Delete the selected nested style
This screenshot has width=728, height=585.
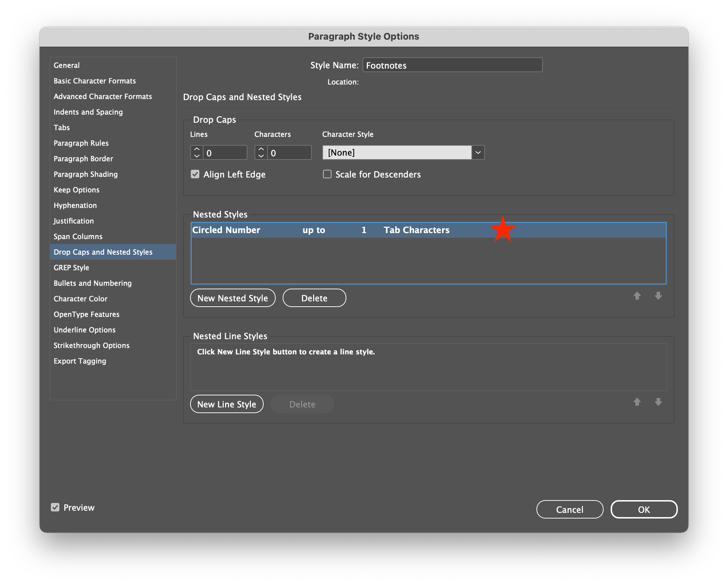314,298
